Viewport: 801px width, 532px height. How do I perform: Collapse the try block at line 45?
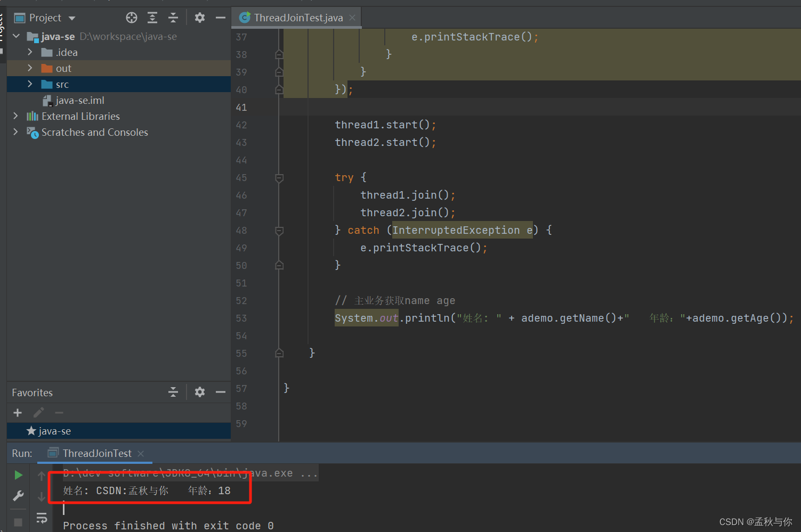coord(279,178)
